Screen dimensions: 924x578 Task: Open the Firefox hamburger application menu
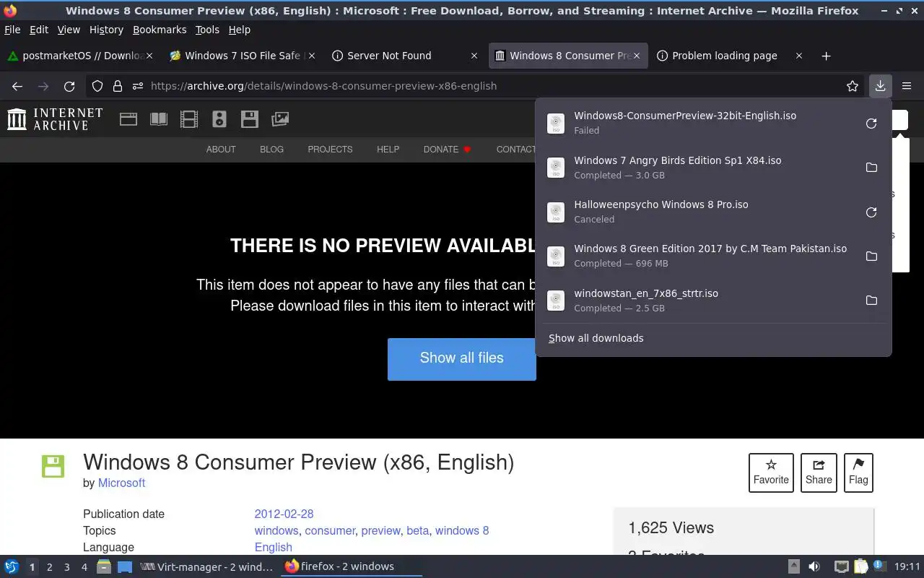[907, 86]
